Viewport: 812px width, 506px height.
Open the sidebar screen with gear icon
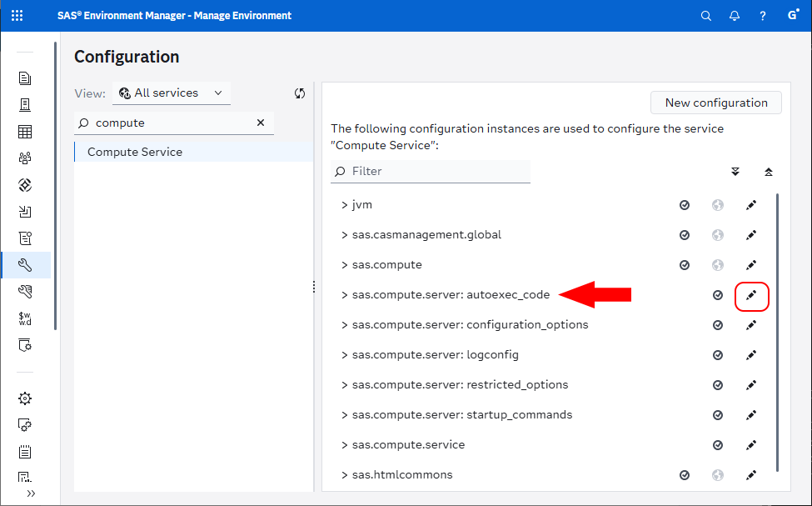[x=25, y=345]
